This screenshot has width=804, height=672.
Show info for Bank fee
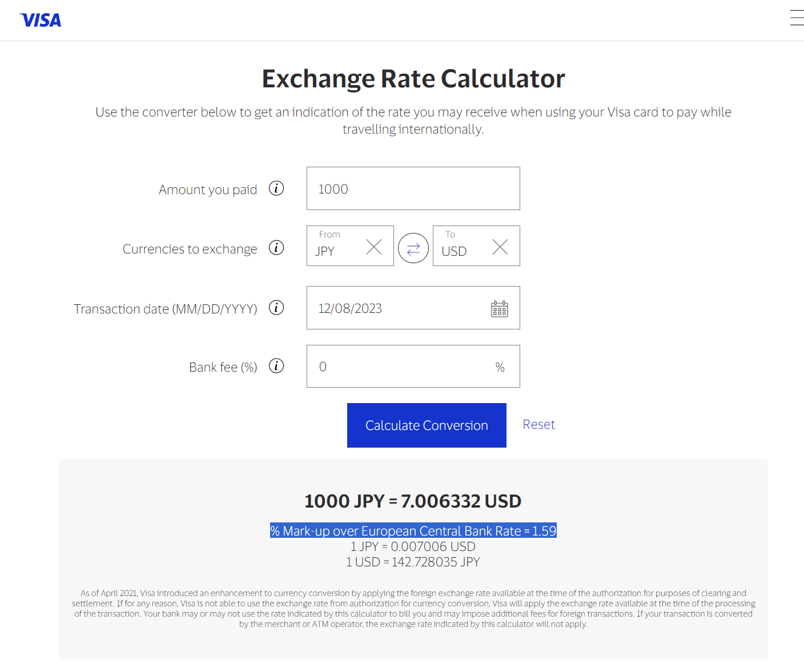[276, 366]
